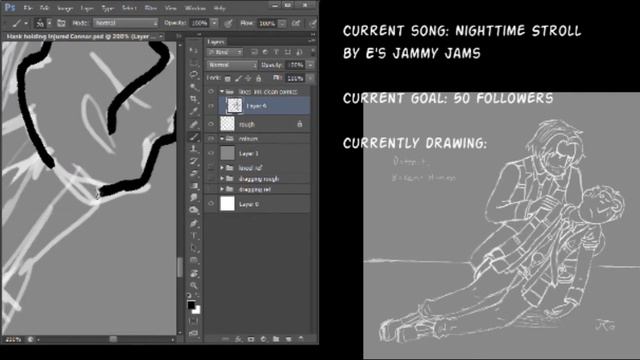This screenshot has height=360, width=640.
Task: Change the screen mode
Action: click(194, 333)
